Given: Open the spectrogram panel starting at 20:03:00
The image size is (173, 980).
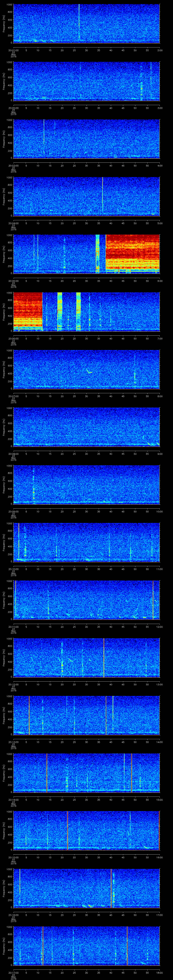Looking at the screenshot, I should (86, 139).
